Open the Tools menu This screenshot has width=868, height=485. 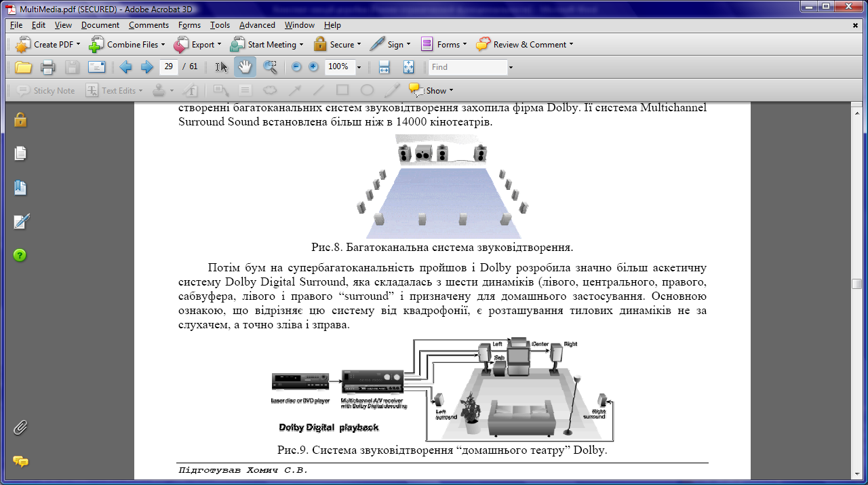(220, 25)
